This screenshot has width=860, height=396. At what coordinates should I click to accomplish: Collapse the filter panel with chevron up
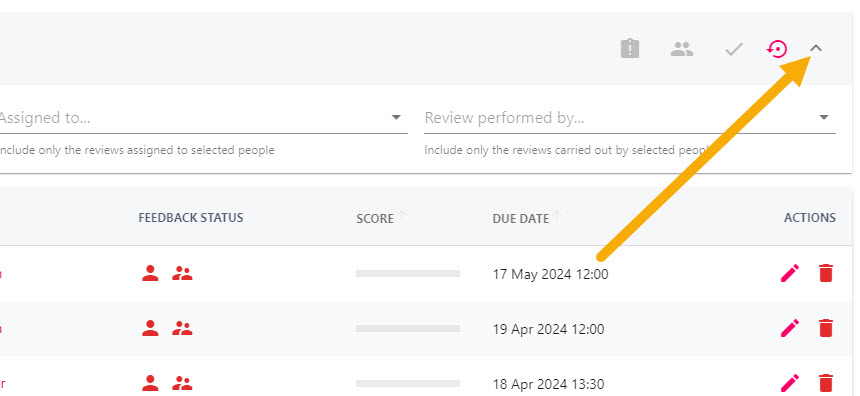click(x=816, y=48)
